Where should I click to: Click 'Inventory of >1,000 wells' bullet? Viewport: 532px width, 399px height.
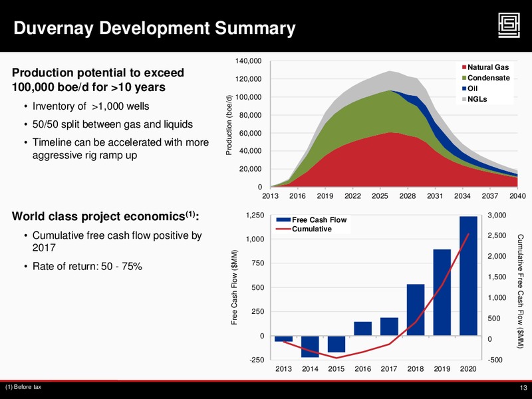[x=90, y=106]
